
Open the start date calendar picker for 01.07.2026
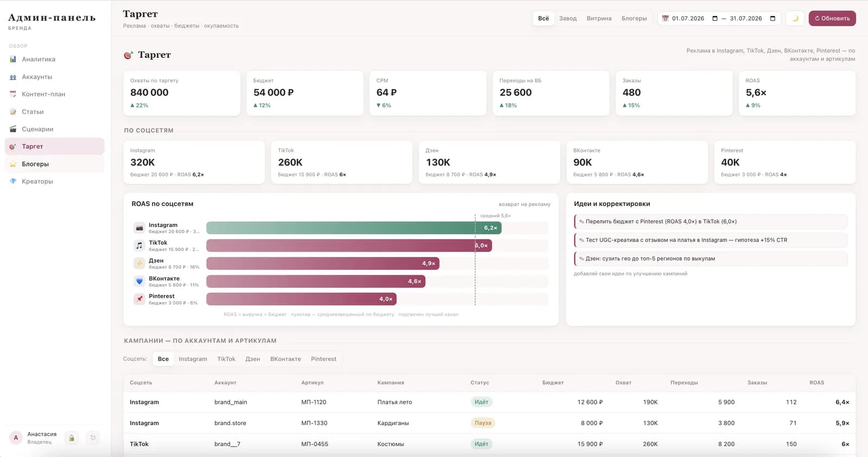pyautogui.click(x=715, y=18)
